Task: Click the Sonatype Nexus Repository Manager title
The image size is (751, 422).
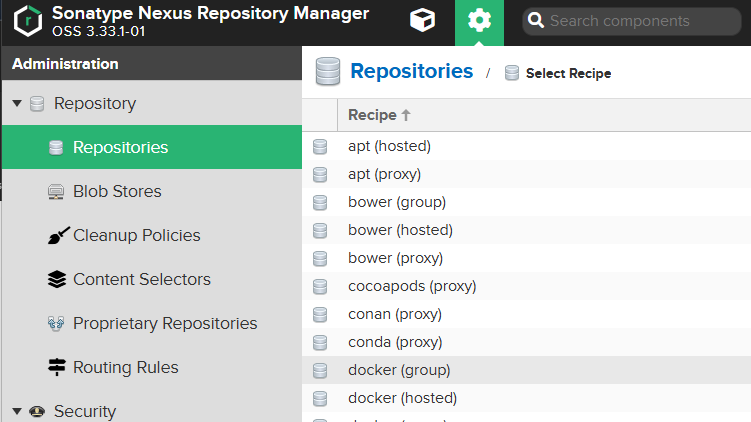Action: [x=210, y=13]
